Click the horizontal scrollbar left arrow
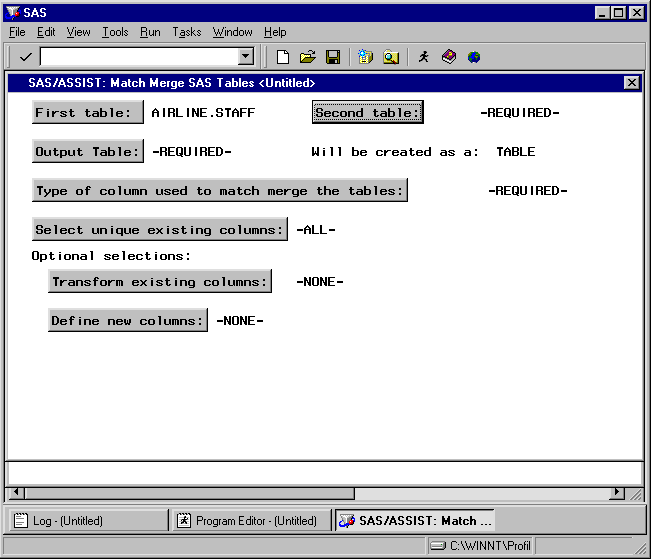 coord(16,493)
